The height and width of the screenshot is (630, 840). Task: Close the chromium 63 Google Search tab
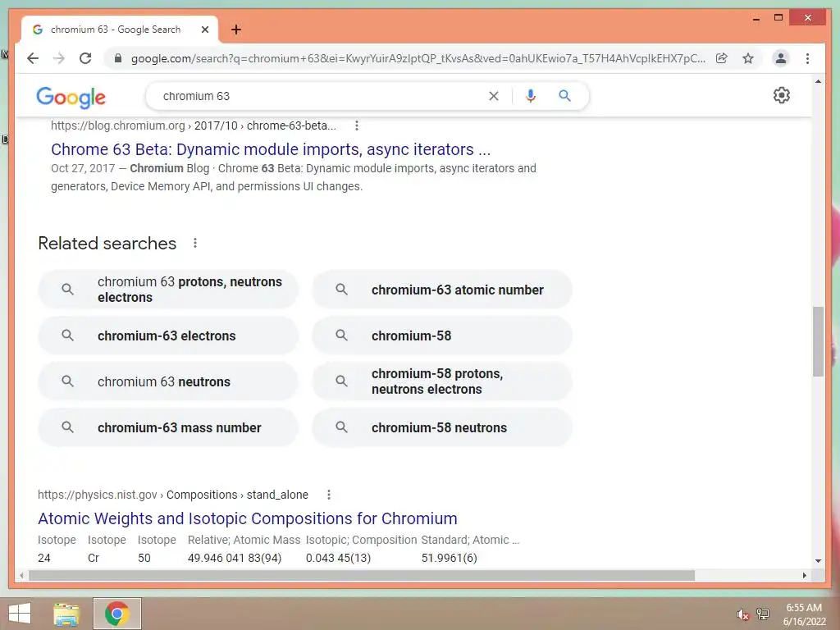(x=204, y=30)
